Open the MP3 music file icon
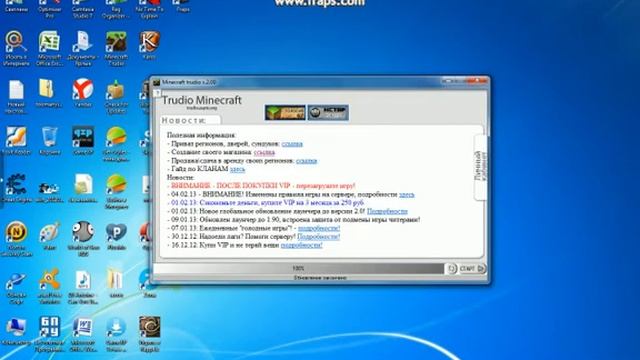 pos(83,281)
